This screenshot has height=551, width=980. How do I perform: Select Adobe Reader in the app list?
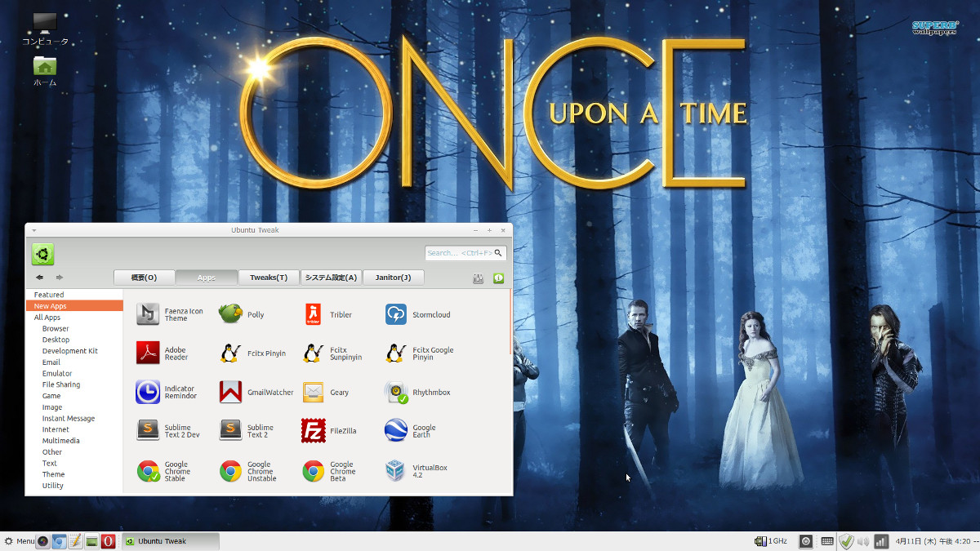coord(163,353)
